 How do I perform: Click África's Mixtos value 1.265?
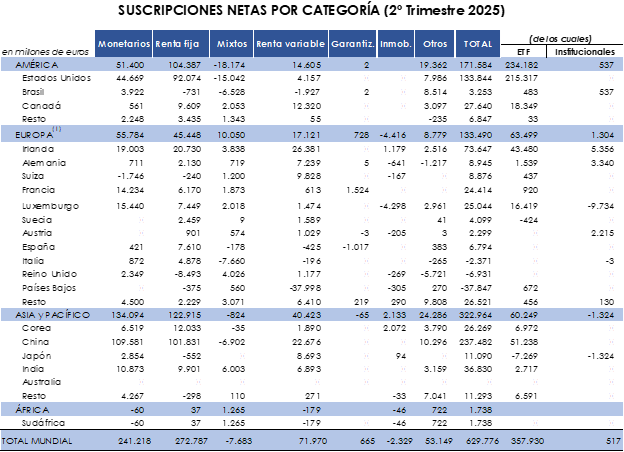pos(232,411)
